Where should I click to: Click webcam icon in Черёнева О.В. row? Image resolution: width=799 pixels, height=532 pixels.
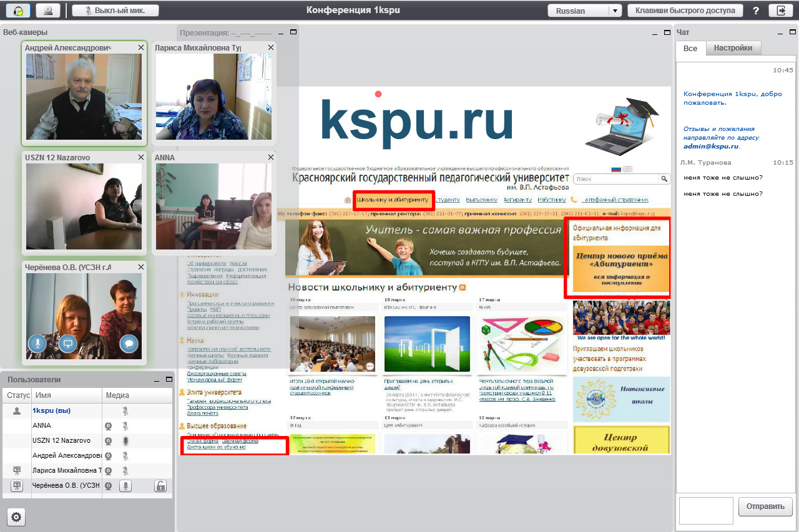(x=108, y=486)
